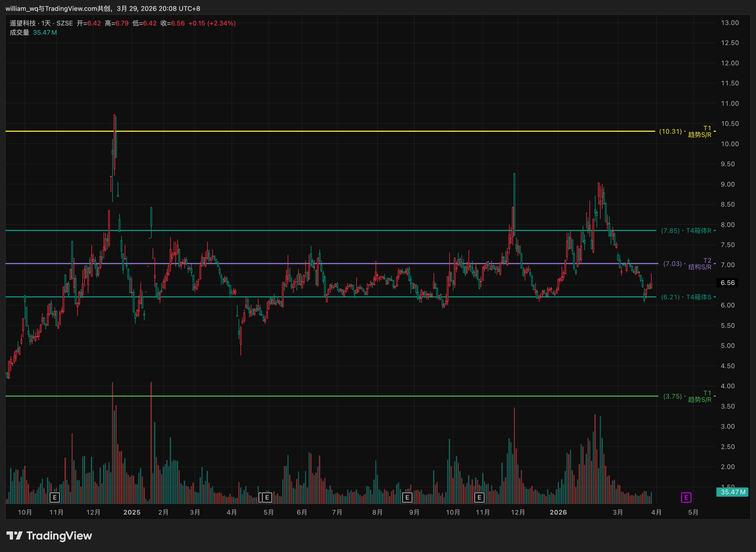
Task: Click the symbol title 遥望科技 · 1天 · SZSE
Action: click(41, 23)
